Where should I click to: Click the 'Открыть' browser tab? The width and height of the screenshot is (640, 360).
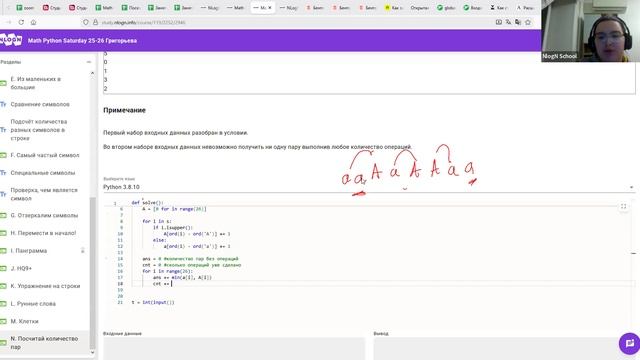click(419, 7)
